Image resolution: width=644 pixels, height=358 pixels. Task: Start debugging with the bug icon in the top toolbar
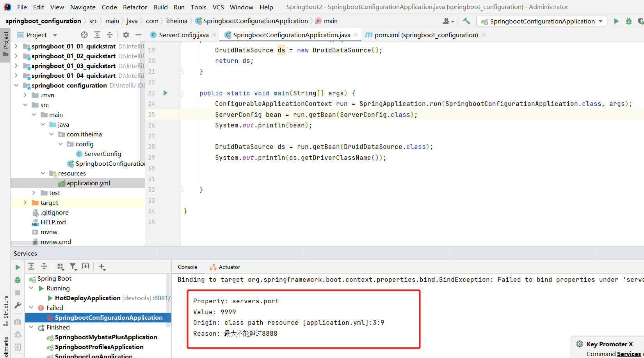629,21
